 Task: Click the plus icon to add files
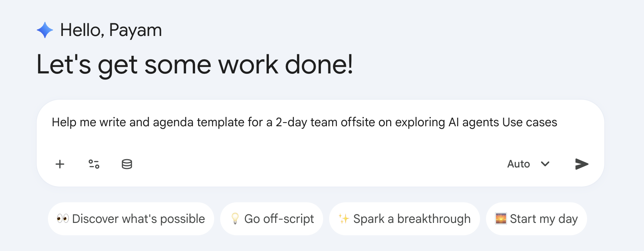pyautogui.click(x=60, y=164)
